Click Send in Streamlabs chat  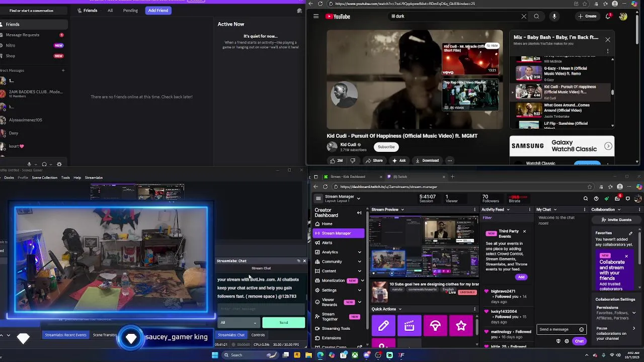coord(284,322)
